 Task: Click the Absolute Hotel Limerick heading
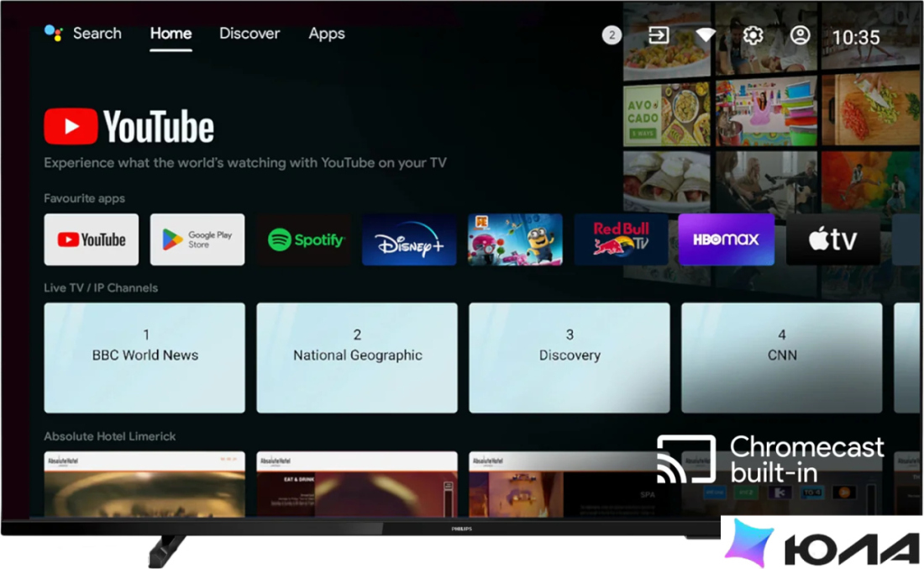[109, 436]
